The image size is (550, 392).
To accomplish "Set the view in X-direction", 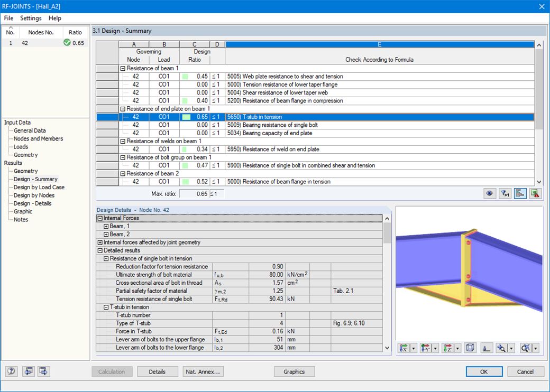I will point(404,348).
